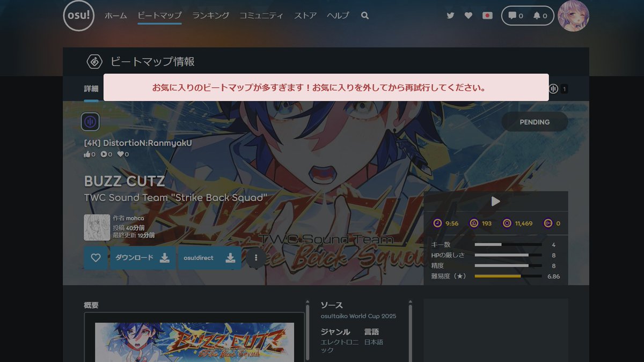644x362 pixels.
Task: Click the osu!taiko World Cup 2025 source link
Action: 358,316
